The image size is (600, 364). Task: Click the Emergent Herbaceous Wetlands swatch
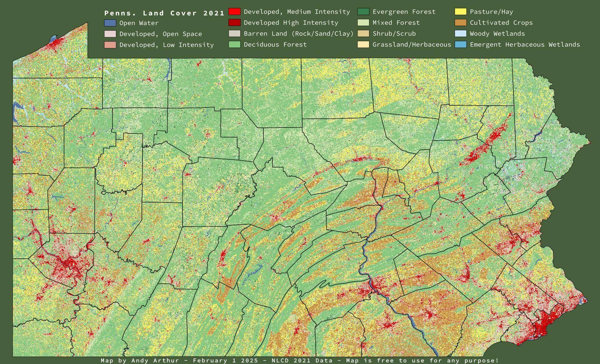(x=461, y=44)
